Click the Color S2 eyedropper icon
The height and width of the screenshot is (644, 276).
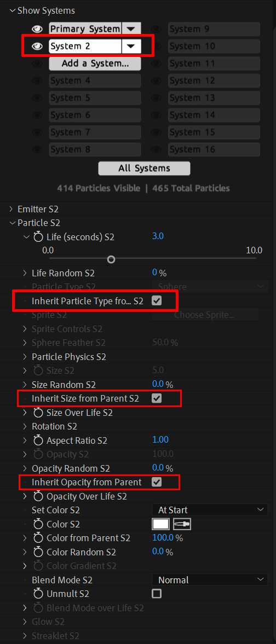click(182, 524)
